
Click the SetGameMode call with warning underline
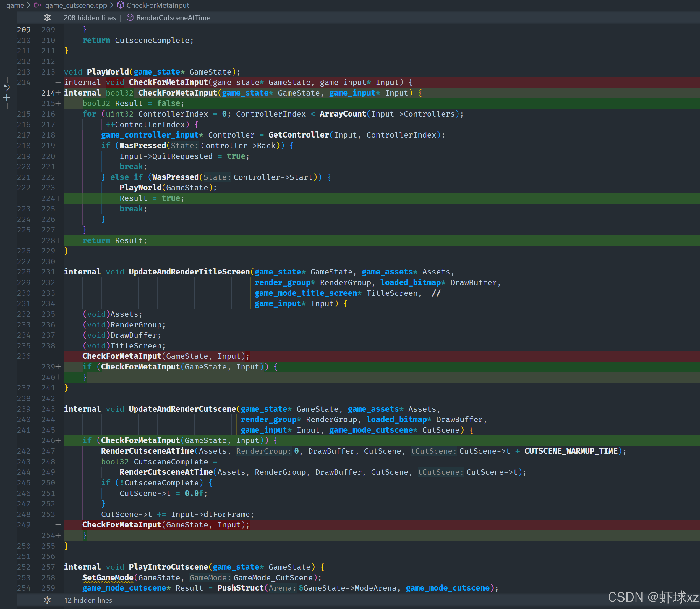point(108,577)
